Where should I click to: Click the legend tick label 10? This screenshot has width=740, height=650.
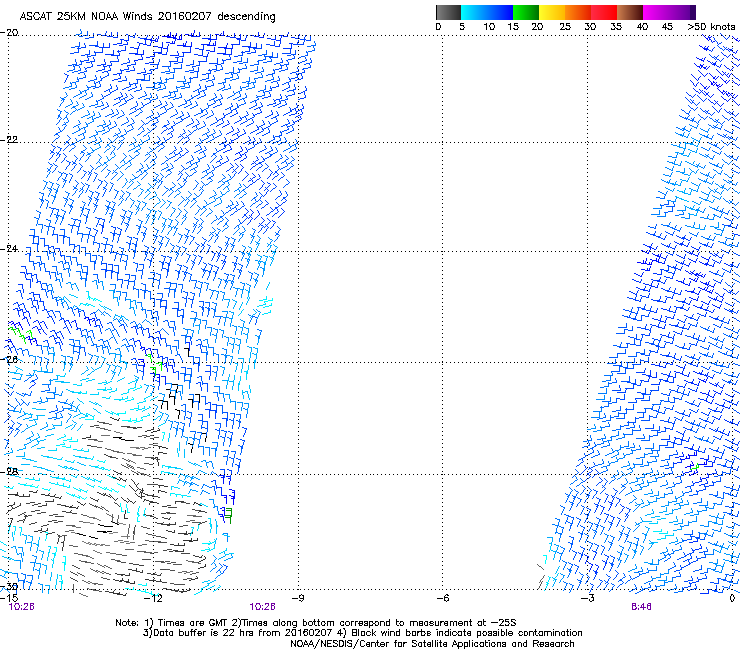489,27
